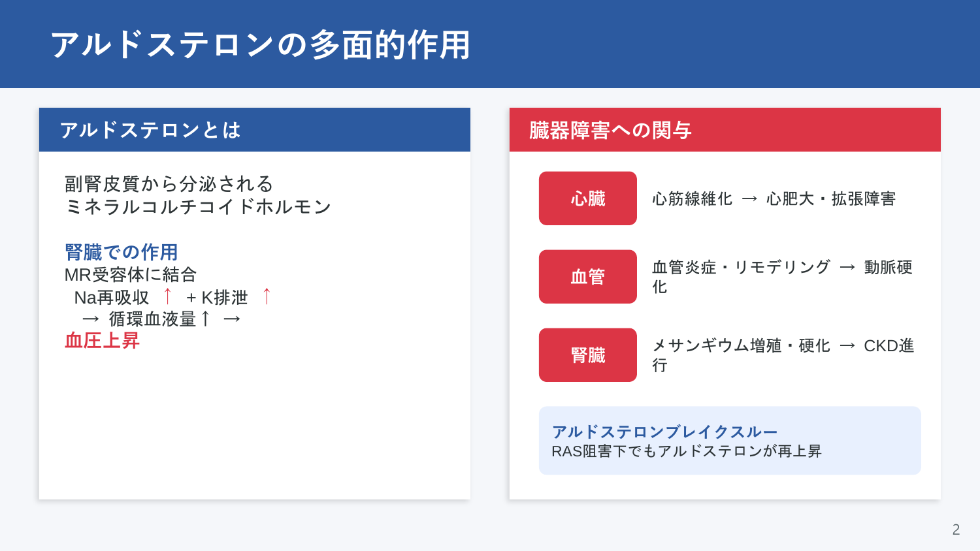The image size is (980, 551).
Task: Click the text 副腎皮質から分泌される
Action: (169, 183)
